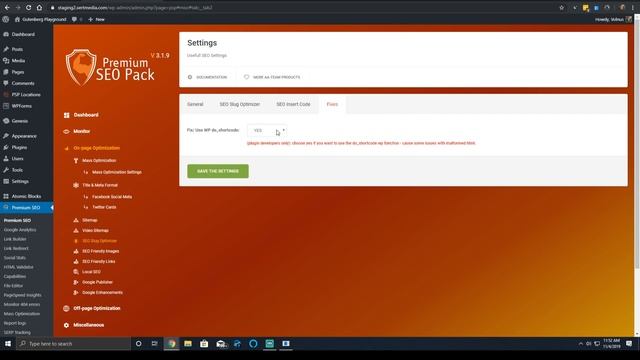640x360 pixels.
Task: Select the Google Enhancements icon
Action: click(76, 293)
